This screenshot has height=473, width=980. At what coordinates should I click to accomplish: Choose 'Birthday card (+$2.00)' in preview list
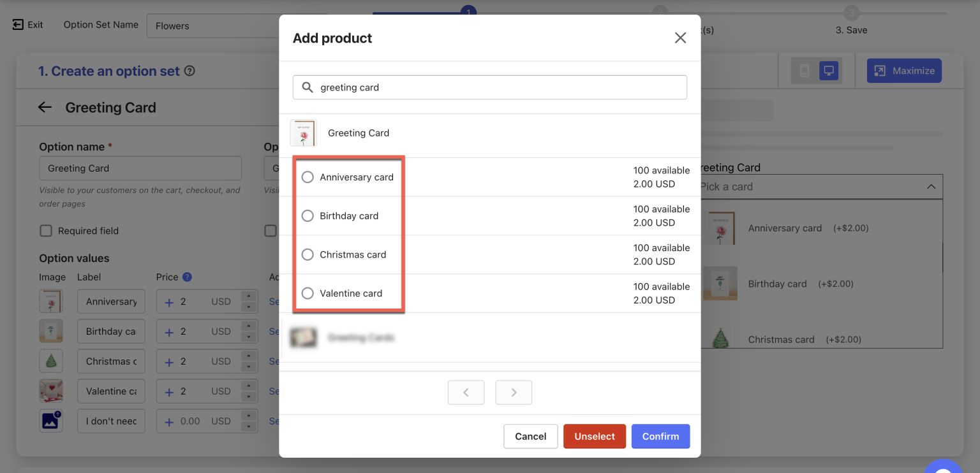[x=822, y=284]
